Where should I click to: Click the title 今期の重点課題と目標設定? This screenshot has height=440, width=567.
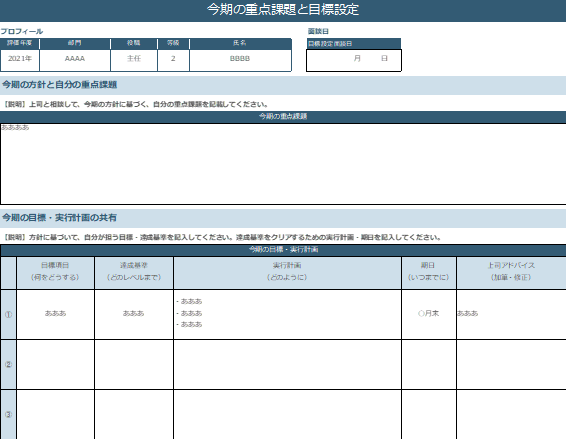click(x=283, y=10)
